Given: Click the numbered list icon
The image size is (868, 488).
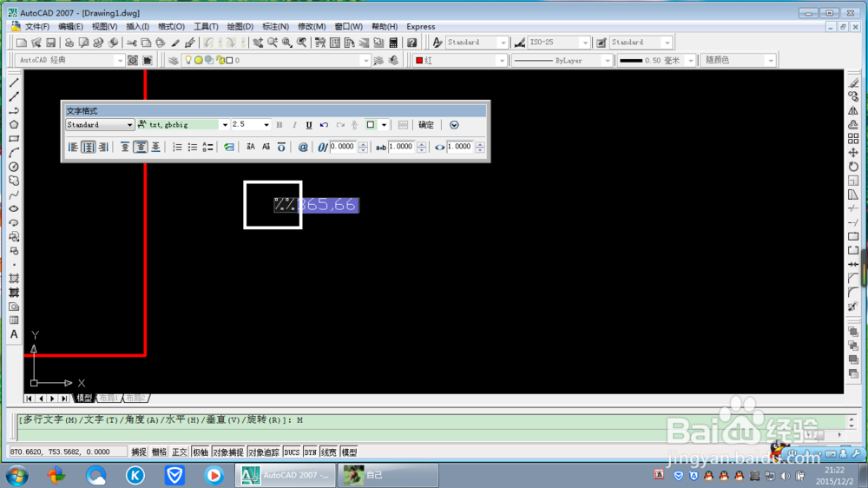Looking at the screenshot, I should point(177,147).
